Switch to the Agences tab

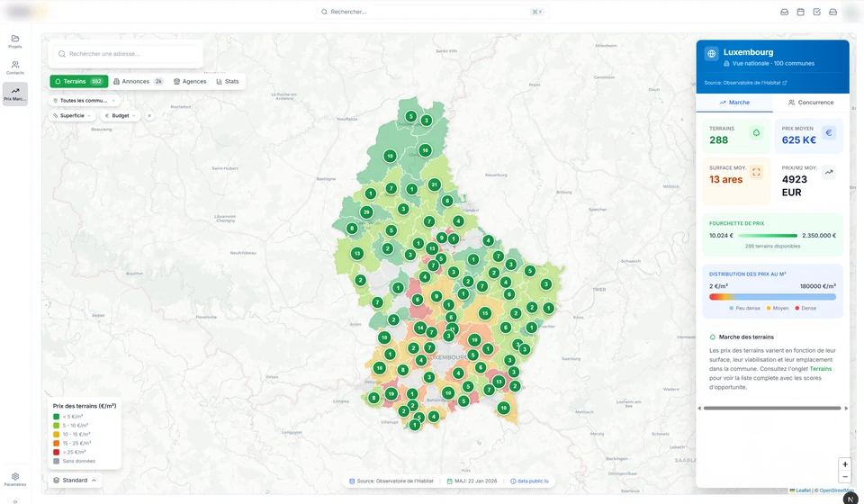click(190, 82)
